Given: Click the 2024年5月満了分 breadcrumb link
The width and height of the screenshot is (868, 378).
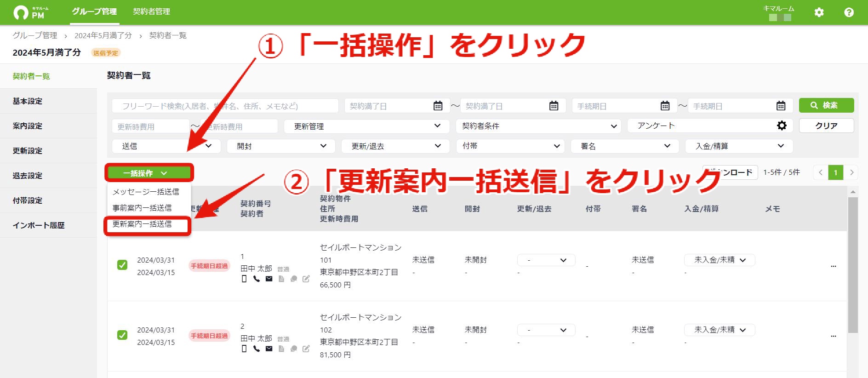Looking at the screenshot, I should pyautogui.click(x=103, y=35).
